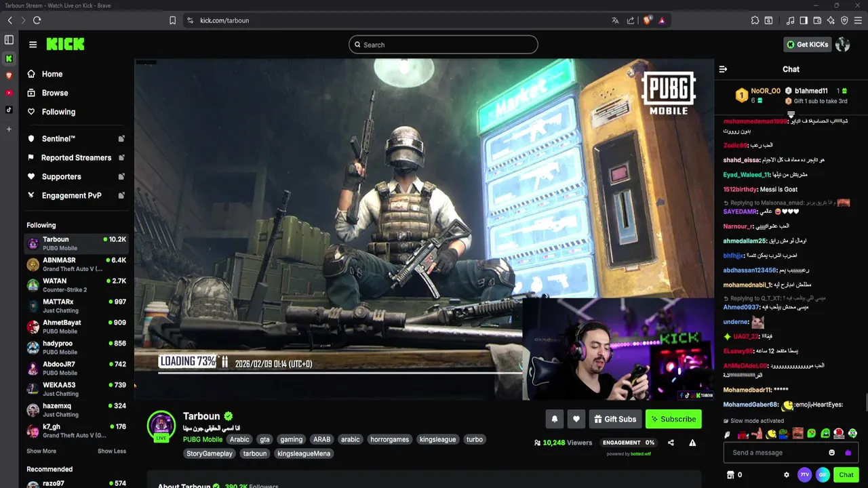Open ABNMASR channel in Following list
Screen dimensions: 868x488
77,264
